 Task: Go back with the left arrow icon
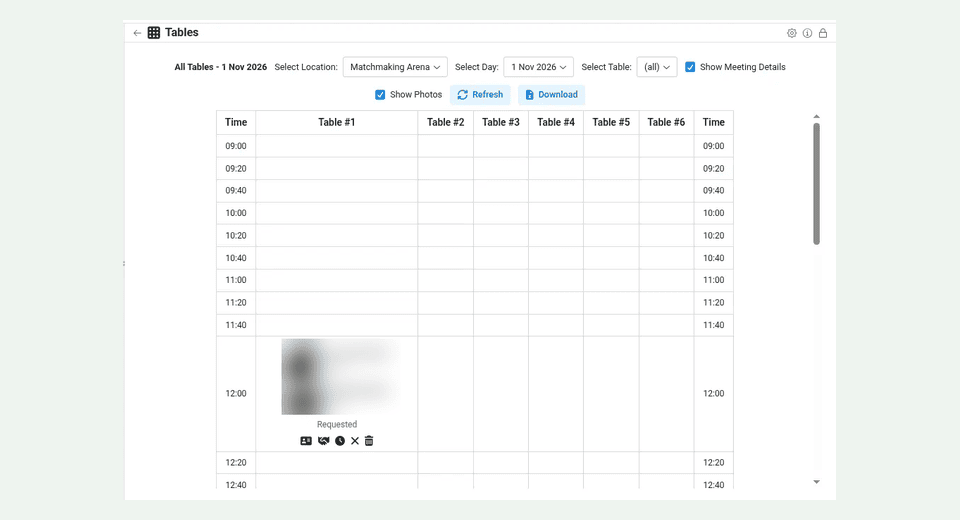(137, 33)
